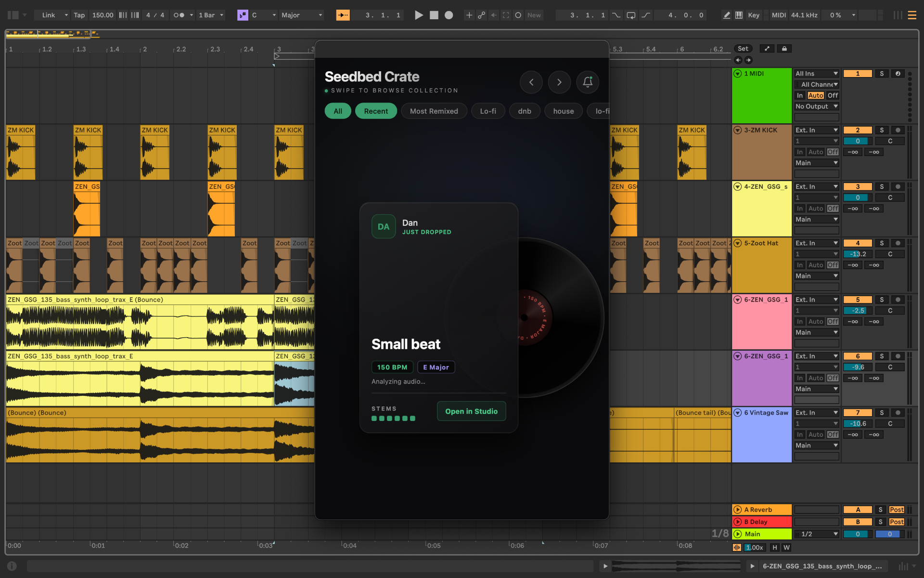This screenshot has width=924, height=578.
Task: Go to next crate item chevron
Action: [559, 82]
